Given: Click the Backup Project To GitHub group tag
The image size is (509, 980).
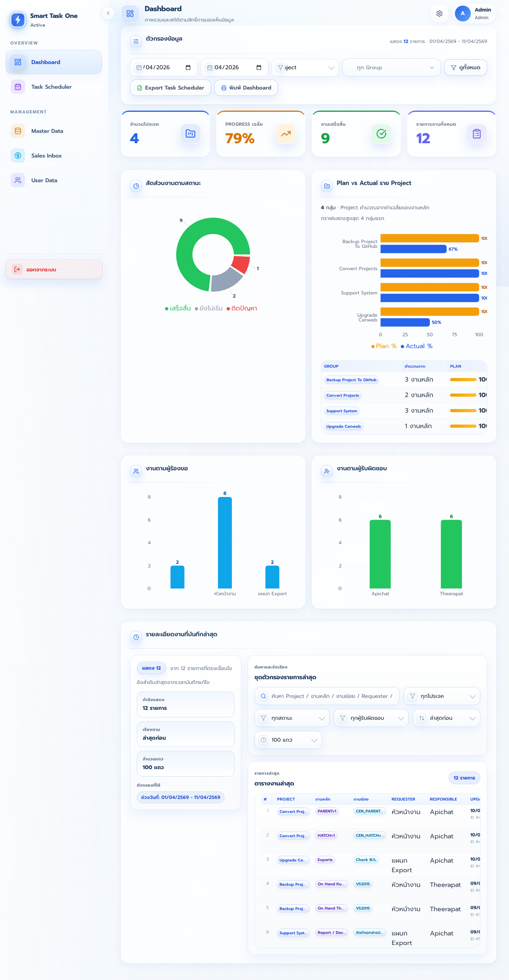Looking at the screenshot, I should point(351,380).
